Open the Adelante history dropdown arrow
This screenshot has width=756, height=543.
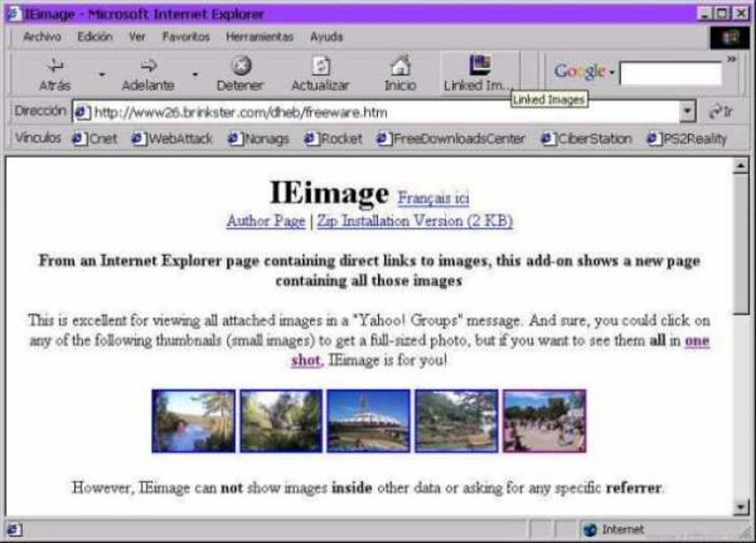[195, 73]
